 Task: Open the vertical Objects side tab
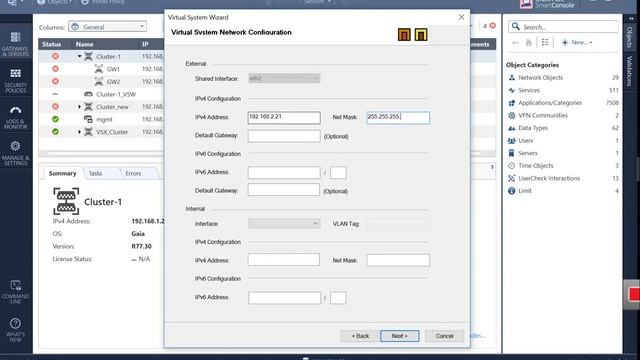tap(629, 38)
